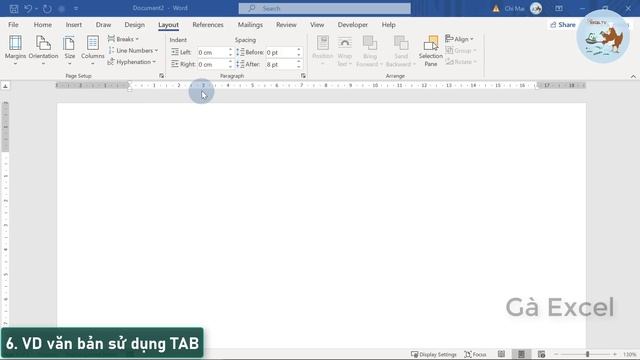Launch the Page Setup dialog
Image resolution: width=640 pixels, height=360 pixels.
161,76
